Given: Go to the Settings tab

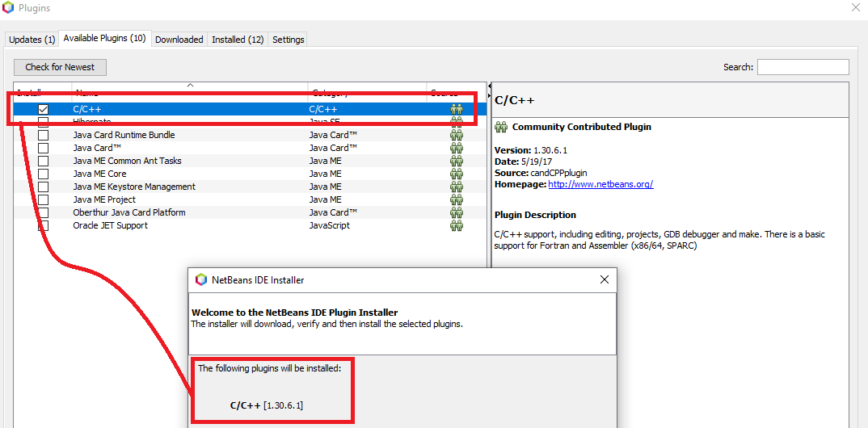Looking at the screenshot, I should click(289, 40).
